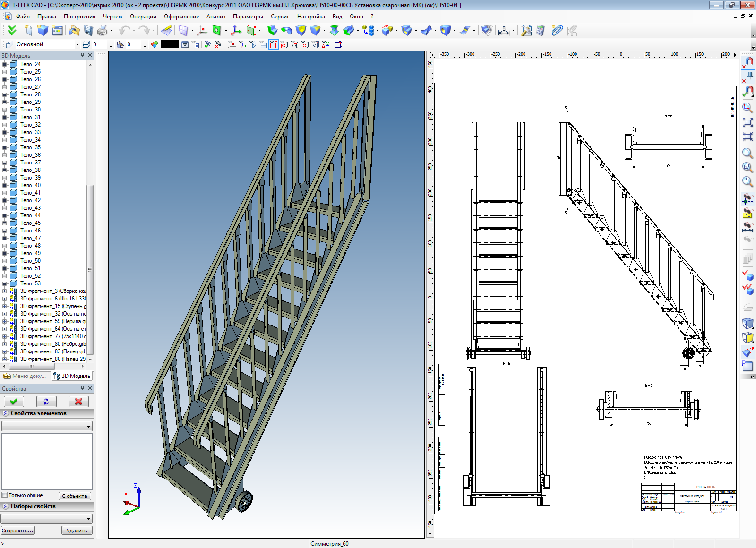Expand the 3D фрагмент_59 (Перила) node
Viewport: 756px width, 548px height.
[x=5, y=321]
